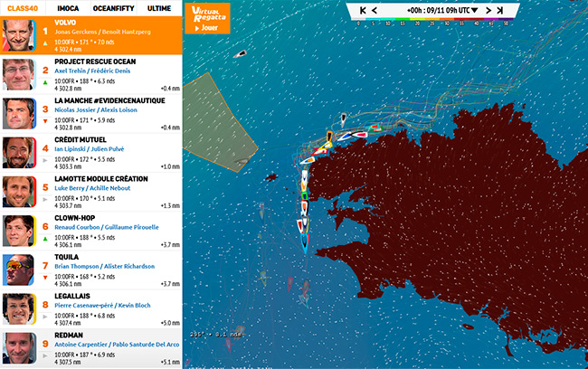Select the green-hulled boat in the southbound line
Image resolution: width=588 pixels, height=369 pixels.
tap(305, 196)
